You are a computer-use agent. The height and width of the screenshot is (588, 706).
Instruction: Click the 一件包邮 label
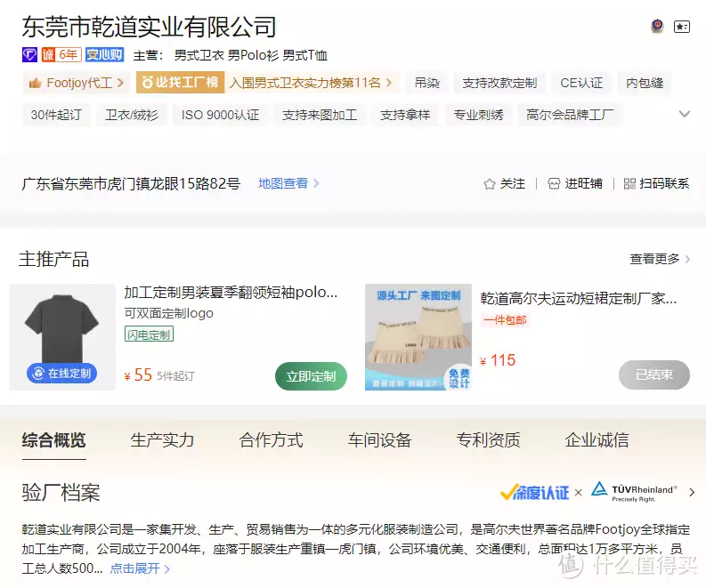coord(505,320)
